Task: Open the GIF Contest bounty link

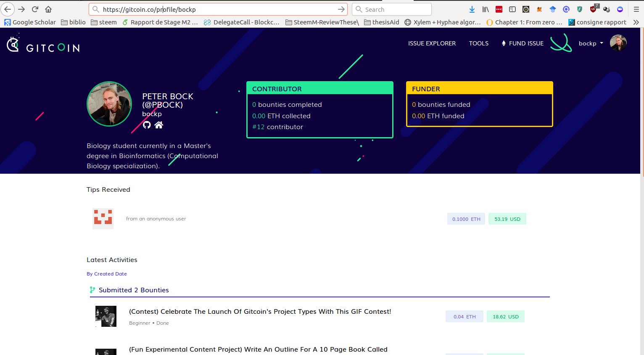Action: [x=260, y=312]
